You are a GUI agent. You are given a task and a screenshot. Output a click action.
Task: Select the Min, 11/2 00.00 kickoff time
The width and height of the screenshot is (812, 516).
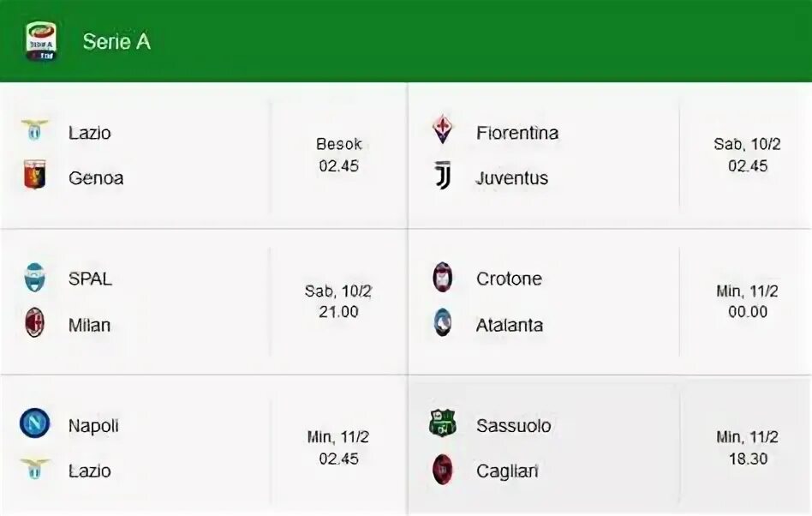pyautogui.click(x=747, y=301)
